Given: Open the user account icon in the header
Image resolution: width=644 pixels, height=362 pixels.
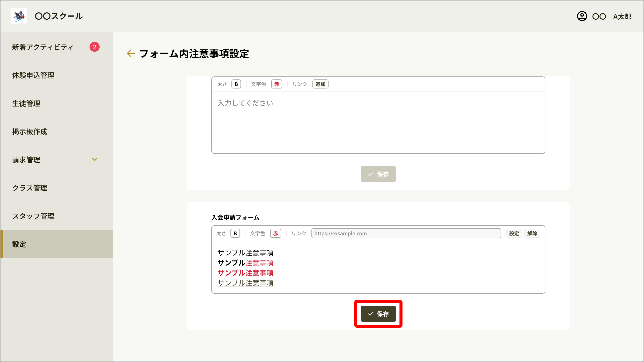Looking at the screenshot, I should 582,16.
